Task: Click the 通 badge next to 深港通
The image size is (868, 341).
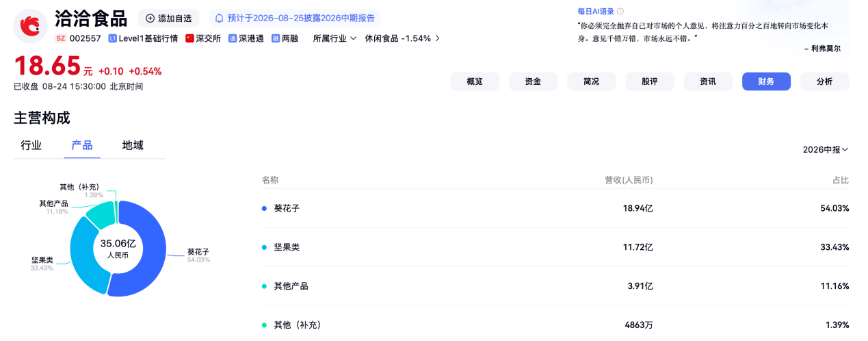Action: [x=233, y=38]
